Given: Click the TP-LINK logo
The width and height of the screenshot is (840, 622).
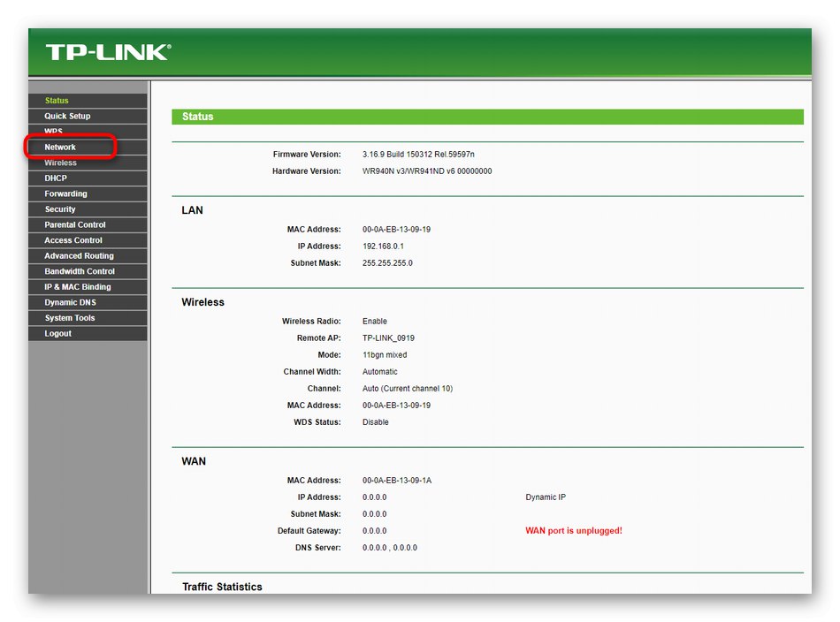Looking at the screenshot, I should pyautogui.click(x=108, y=52).
